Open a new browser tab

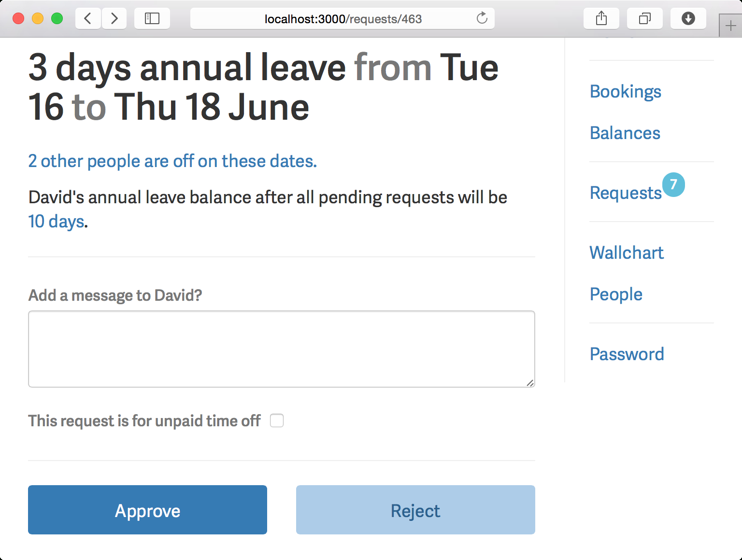click(729, 25)
